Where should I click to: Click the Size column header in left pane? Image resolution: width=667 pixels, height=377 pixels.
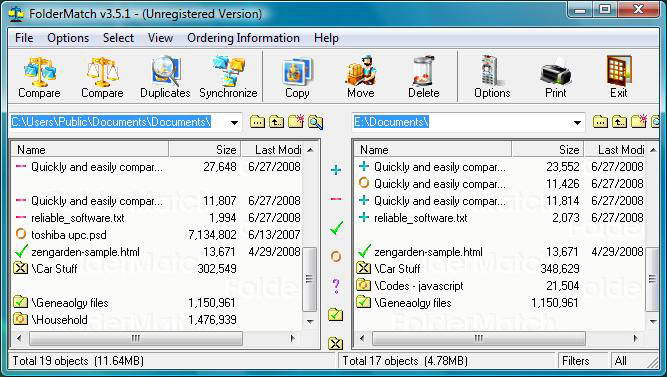(205, 149)
